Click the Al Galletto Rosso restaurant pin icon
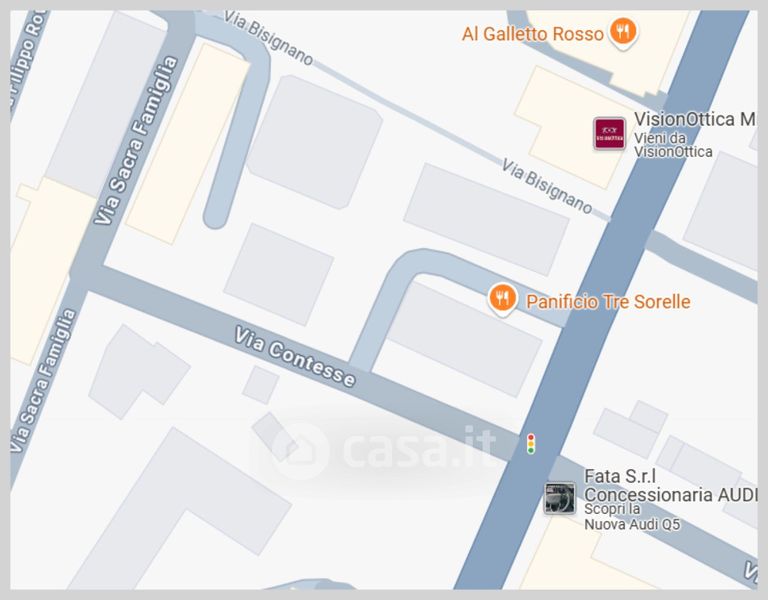Image resolution: width=768 pixels, height=600 pixels. coord(623,32)
